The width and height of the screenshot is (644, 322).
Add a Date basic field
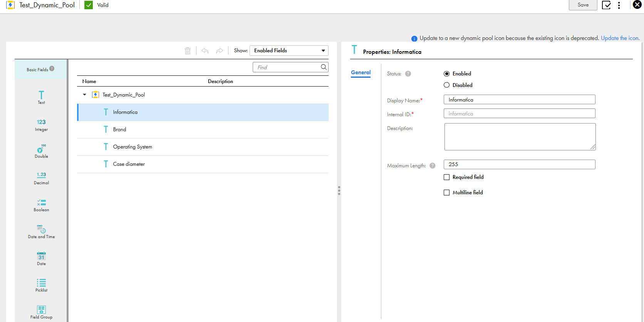click(41, 259)
